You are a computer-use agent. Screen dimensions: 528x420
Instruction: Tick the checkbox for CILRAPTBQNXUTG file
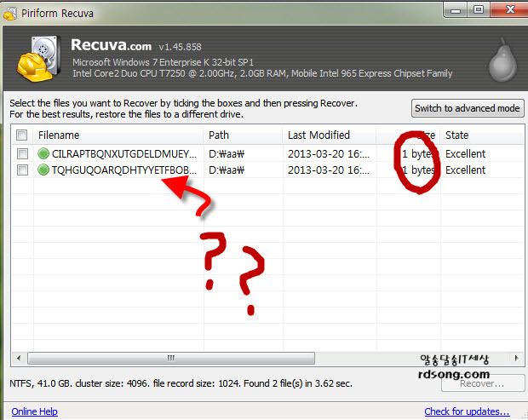point(22,154)
